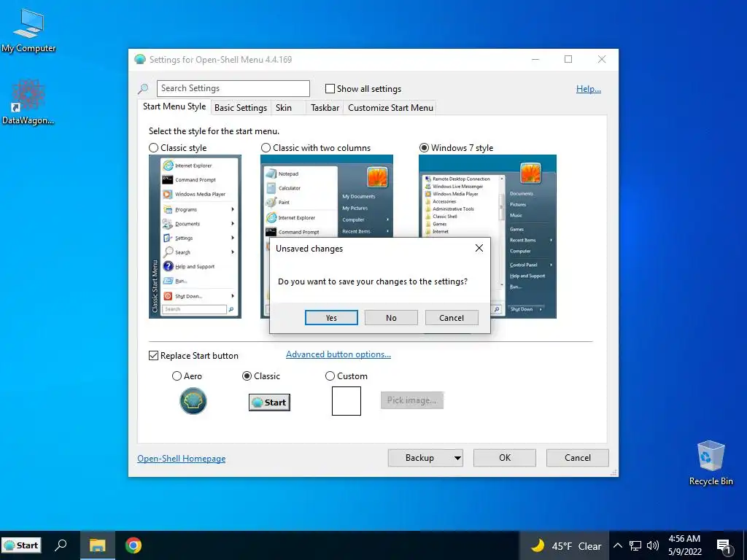Image resolution: width=747 pixels, height=560 pixels.
Task: Switch to the Start Menu Style tab
Action: 174,106
